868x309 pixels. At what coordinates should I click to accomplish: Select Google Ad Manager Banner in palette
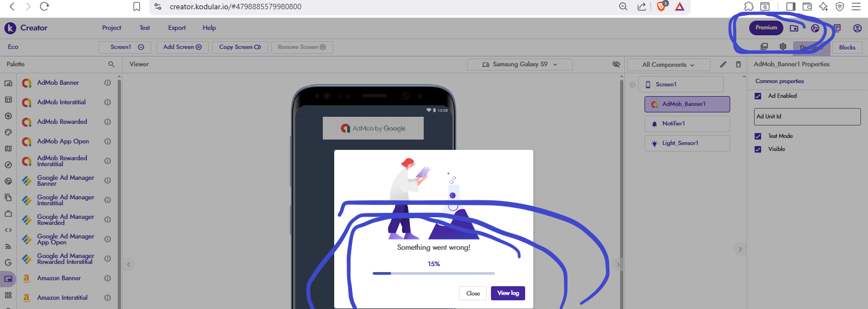click(x=65, y=180)
